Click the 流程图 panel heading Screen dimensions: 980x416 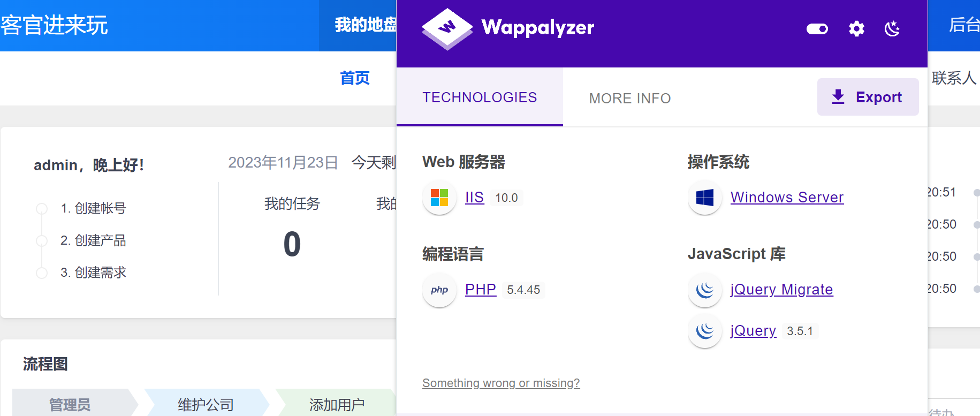(x=45, y=364)
